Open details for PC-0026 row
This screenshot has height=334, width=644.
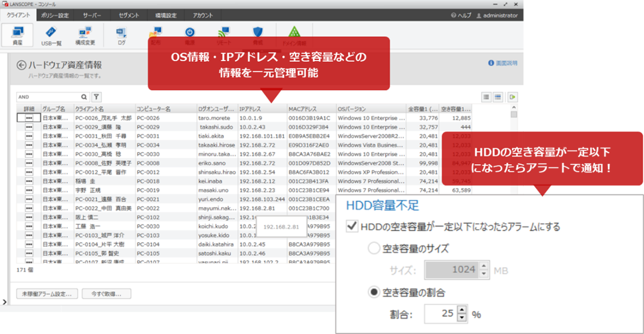29,118
